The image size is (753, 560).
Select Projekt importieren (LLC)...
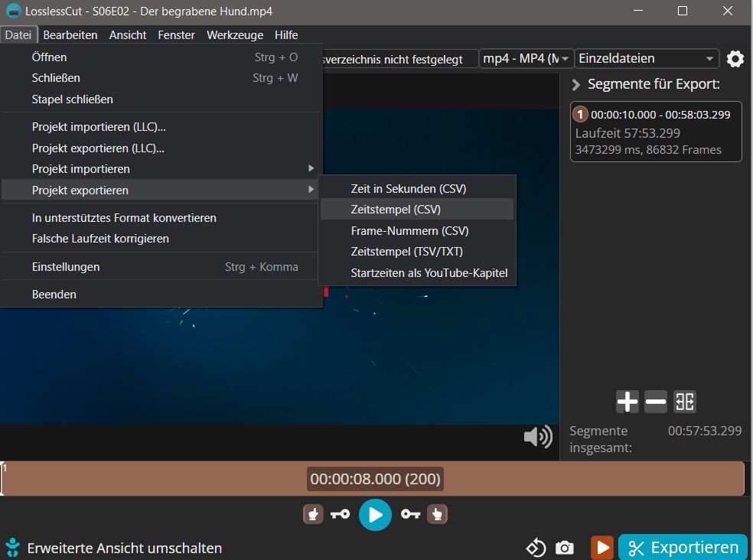click(x=161, y=127)
